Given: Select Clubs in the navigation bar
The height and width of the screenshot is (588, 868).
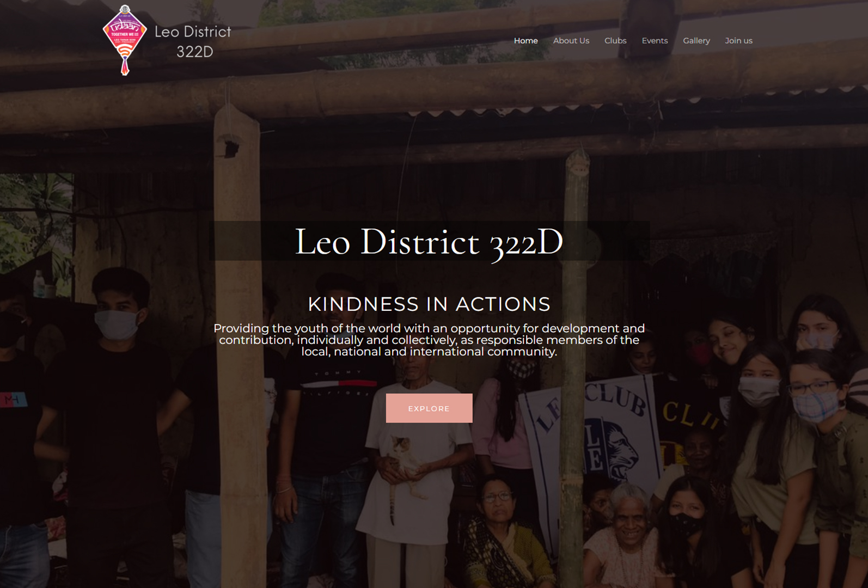Looking at the screenshot, I should (615, 41).
